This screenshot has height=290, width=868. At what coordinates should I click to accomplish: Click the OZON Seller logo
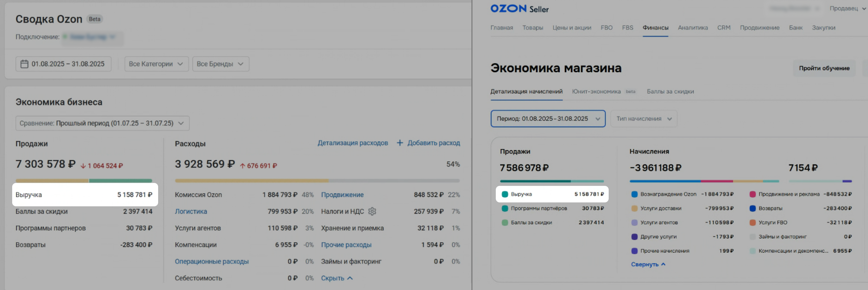519,9
